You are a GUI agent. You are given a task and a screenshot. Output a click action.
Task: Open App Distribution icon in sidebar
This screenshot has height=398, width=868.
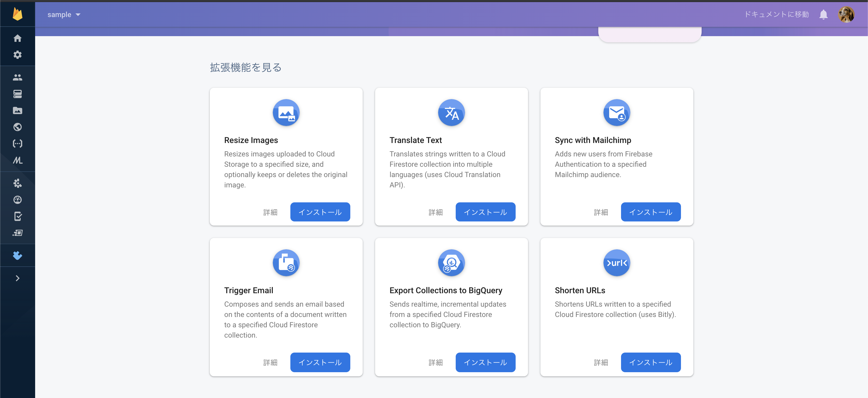tap(18, 233)
